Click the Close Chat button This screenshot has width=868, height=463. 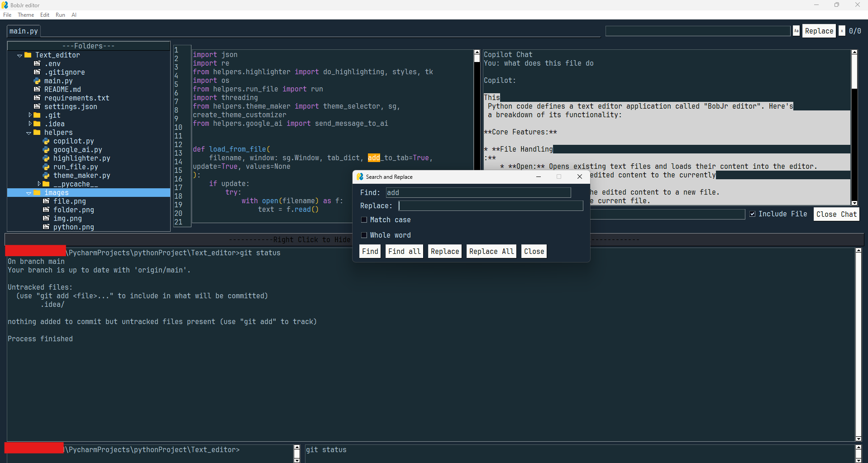(x=835, y=214)
